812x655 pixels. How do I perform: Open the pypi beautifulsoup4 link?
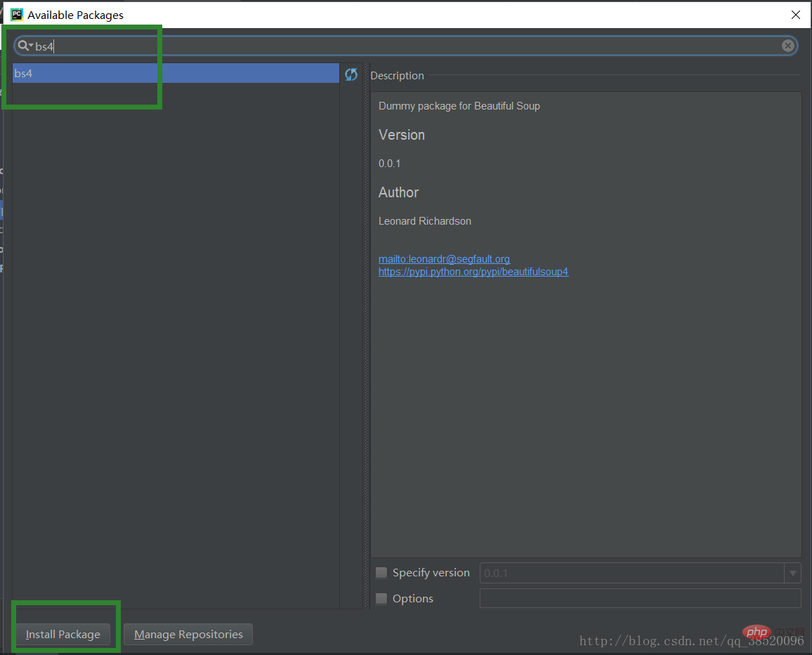tap(473, 272)
